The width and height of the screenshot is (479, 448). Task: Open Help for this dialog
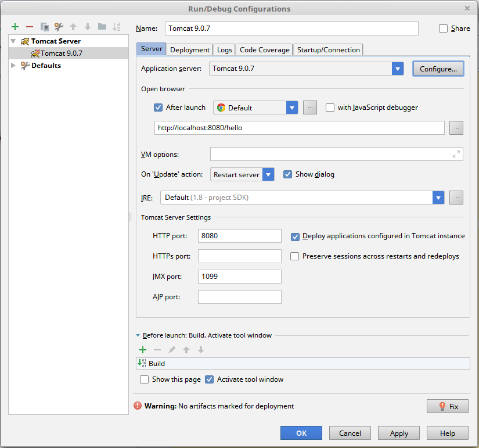click(448, 433)
